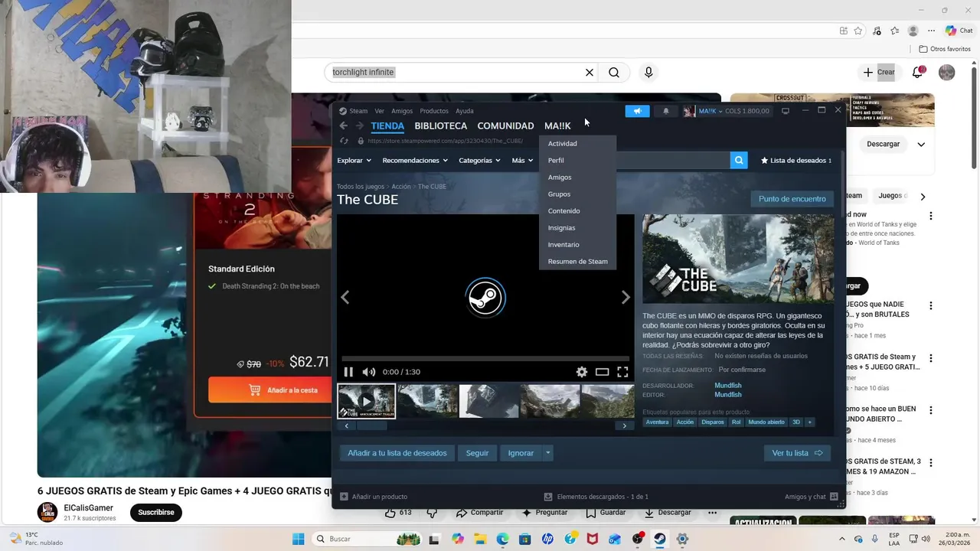Screen dimensions: 980x551
Task: Open the Explorar dropdown
Action: [354, 161]
